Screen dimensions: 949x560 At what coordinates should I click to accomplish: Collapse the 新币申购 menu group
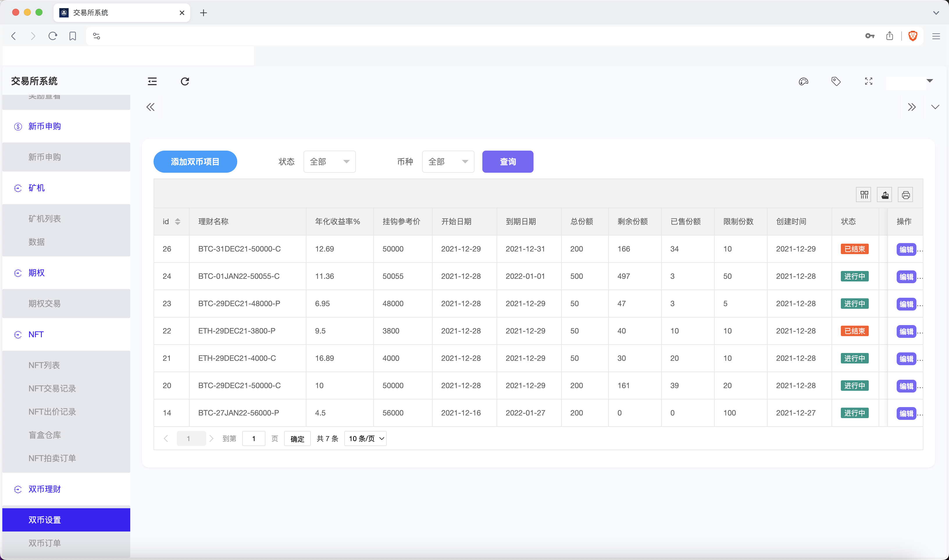66,126
